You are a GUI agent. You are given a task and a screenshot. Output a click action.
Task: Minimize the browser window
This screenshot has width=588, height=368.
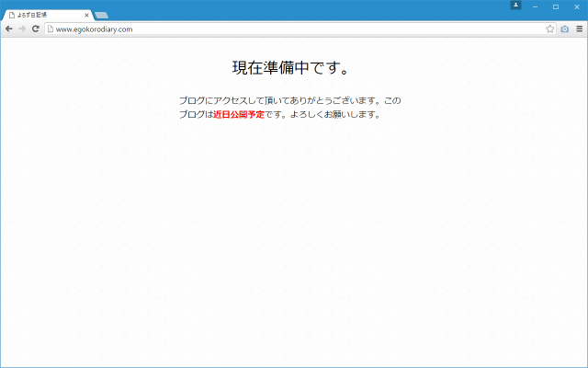(535, 6)
